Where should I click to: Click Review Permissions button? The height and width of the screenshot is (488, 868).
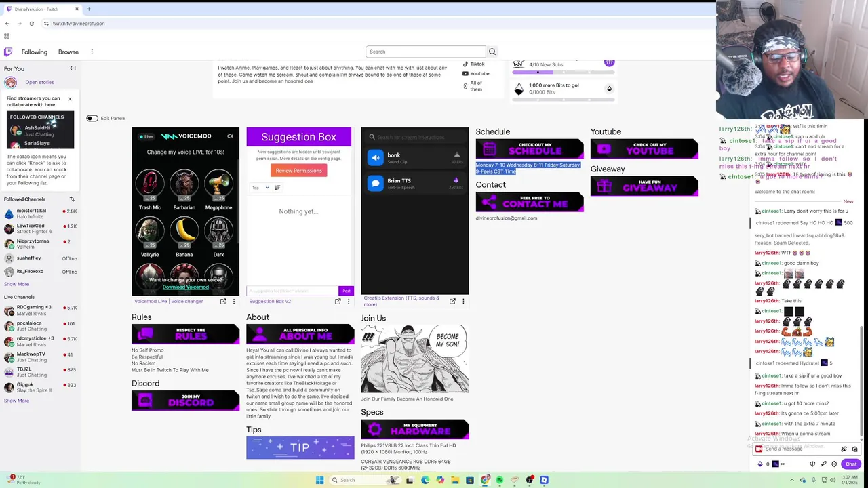(x=298, y=171)
